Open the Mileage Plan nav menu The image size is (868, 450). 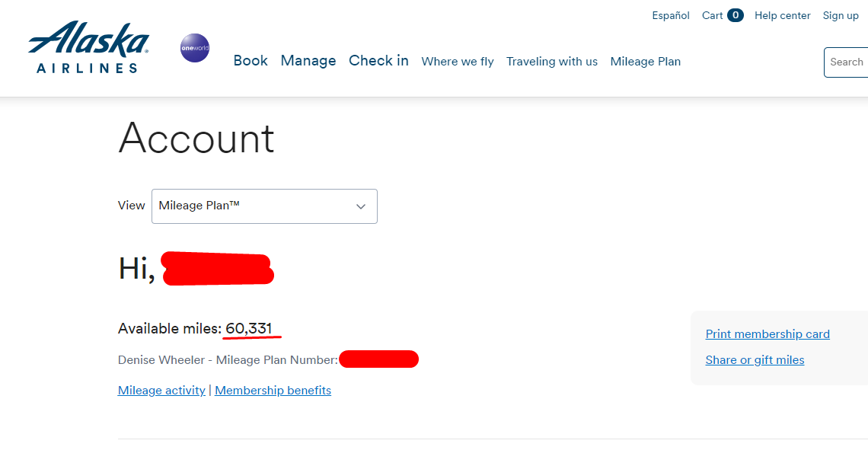646,62
